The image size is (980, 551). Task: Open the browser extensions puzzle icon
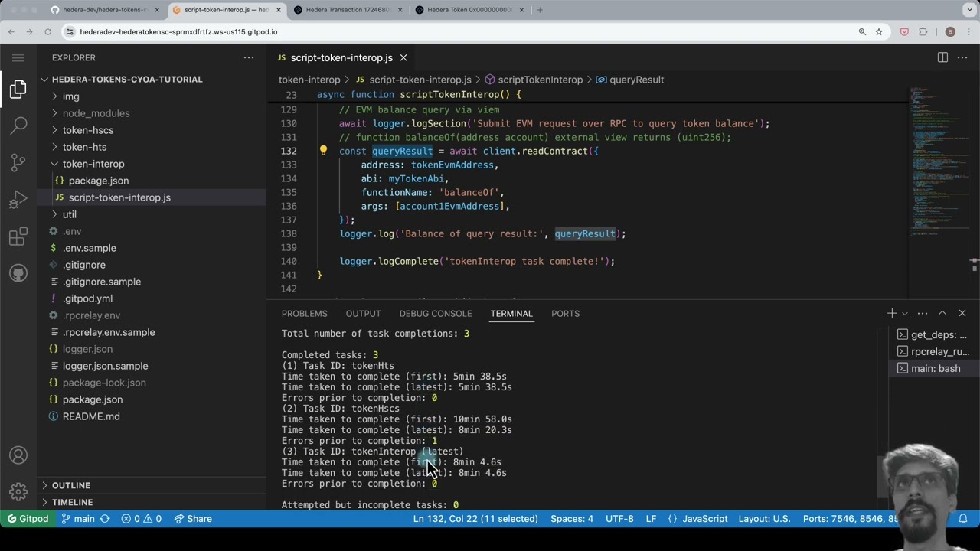click(x=923, y=31)
